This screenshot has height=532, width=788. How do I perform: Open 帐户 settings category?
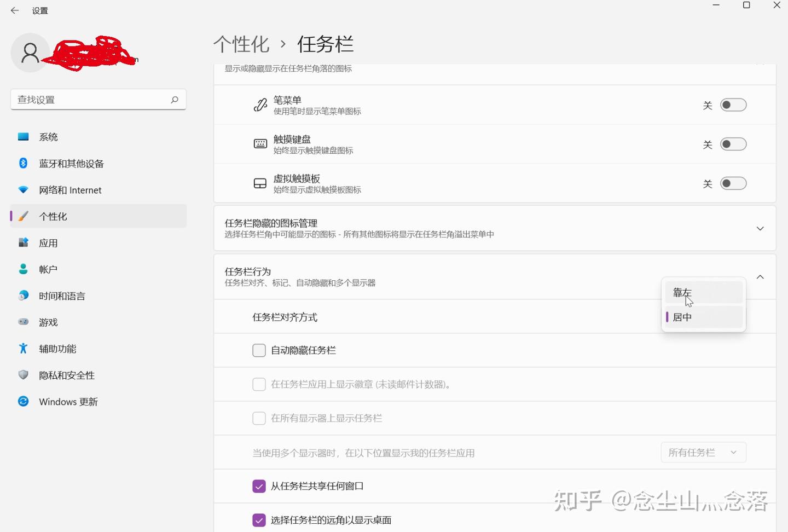click(99, 269)
